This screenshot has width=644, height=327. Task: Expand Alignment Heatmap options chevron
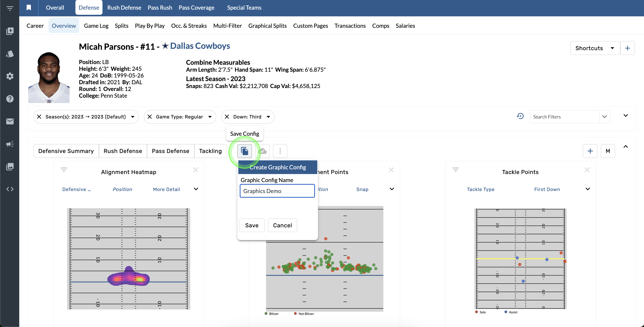click(x=196, y=189)
